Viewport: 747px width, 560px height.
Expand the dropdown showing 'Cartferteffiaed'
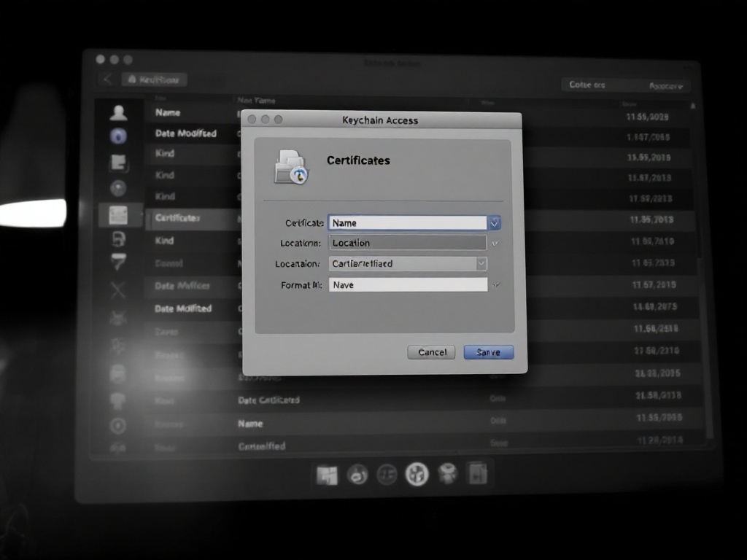pos(481,263)
